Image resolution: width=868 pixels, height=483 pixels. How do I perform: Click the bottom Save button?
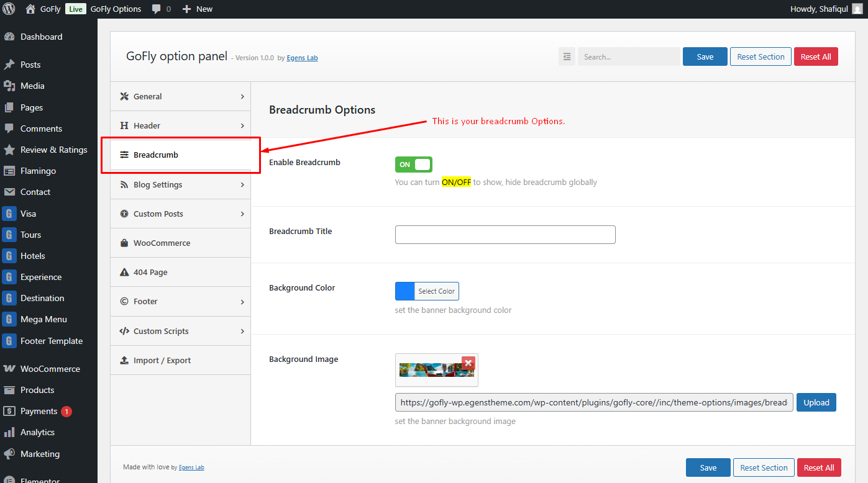(x=708, y=467)
